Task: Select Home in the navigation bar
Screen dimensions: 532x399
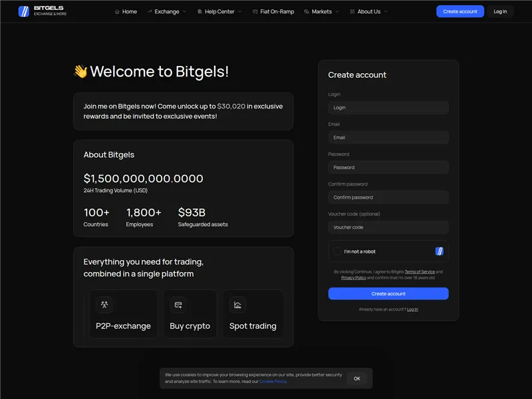Action: pos(126,11)
